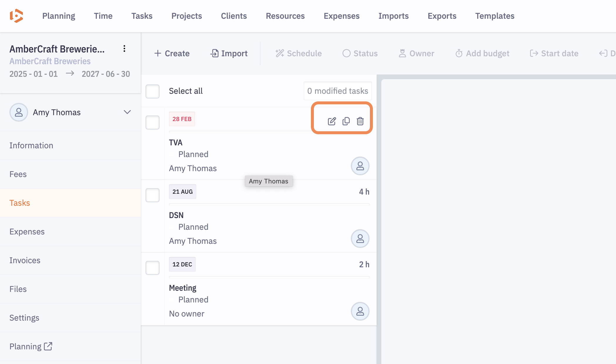This screenshot has height=364, width=616.
Task: Open Planning external link in sidebar
Action: 31,346
